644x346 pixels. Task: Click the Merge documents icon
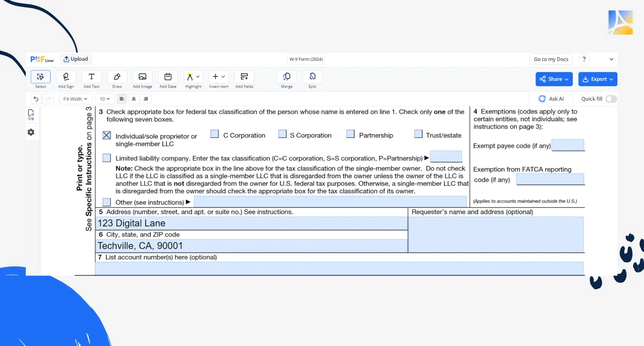[x=287, y=77]
